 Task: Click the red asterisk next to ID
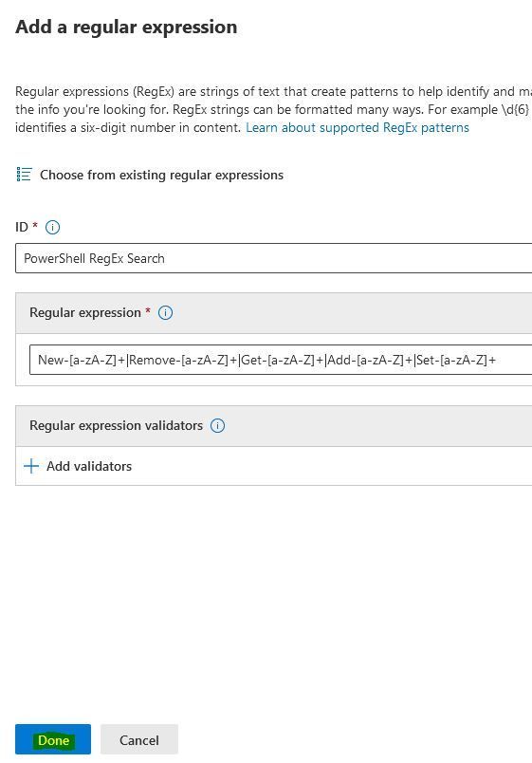pyautogui.click(x=35, y=225)
